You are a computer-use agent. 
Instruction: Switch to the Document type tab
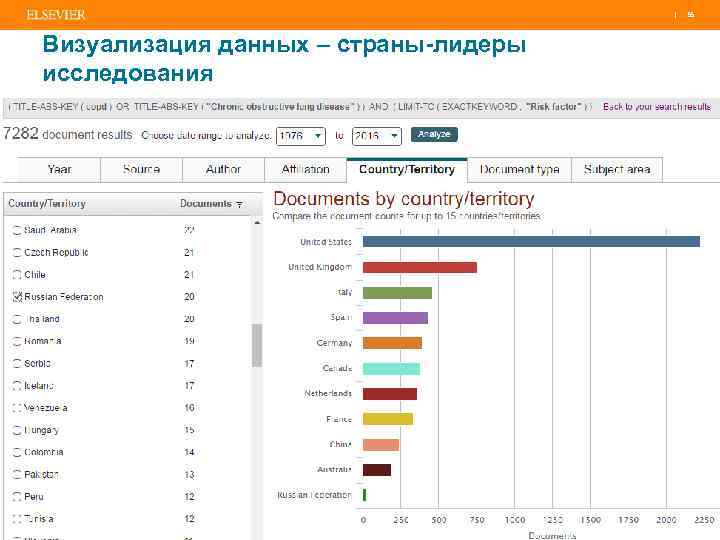[x=519, y=169]
